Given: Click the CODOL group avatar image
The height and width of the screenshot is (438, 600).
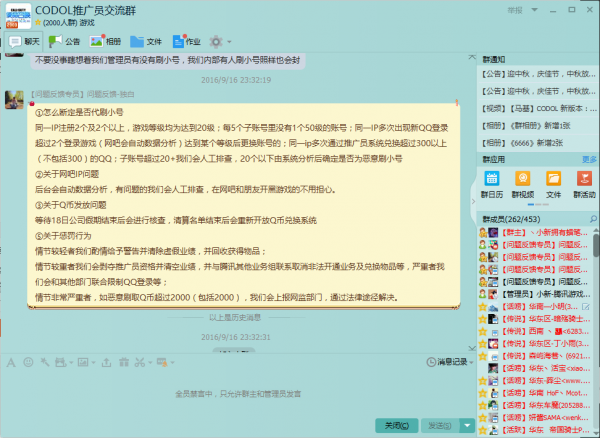Looking at the screenshot, I should [x=18, y=16].
